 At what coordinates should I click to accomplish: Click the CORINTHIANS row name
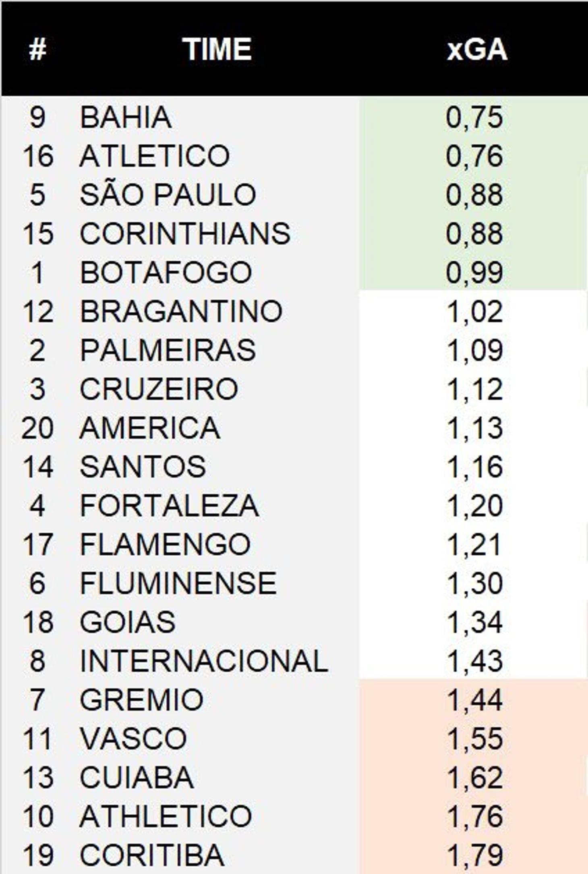click(185, 234)
